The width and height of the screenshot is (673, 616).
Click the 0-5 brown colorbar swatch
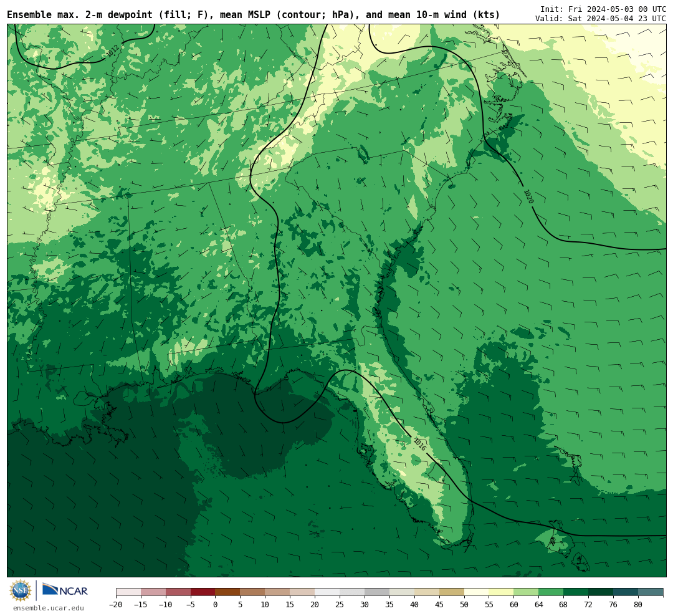(x=227, y=593)
